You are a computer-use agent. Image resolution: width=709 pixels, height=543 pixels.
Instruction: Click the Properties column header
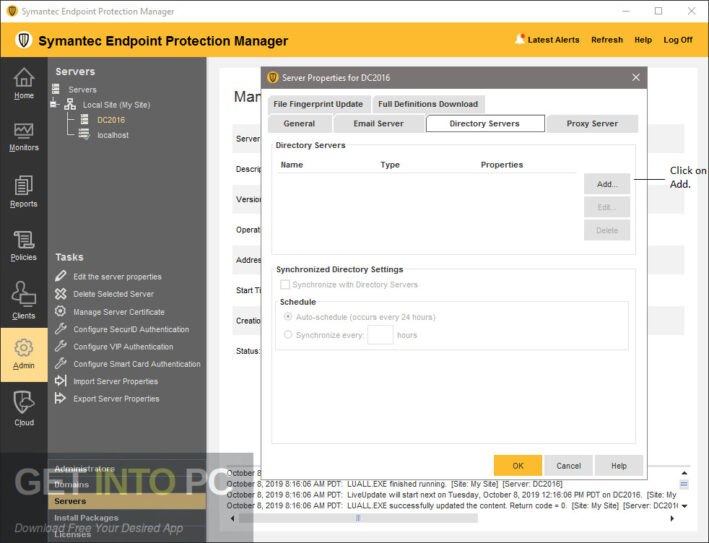(x=501, y=165)
